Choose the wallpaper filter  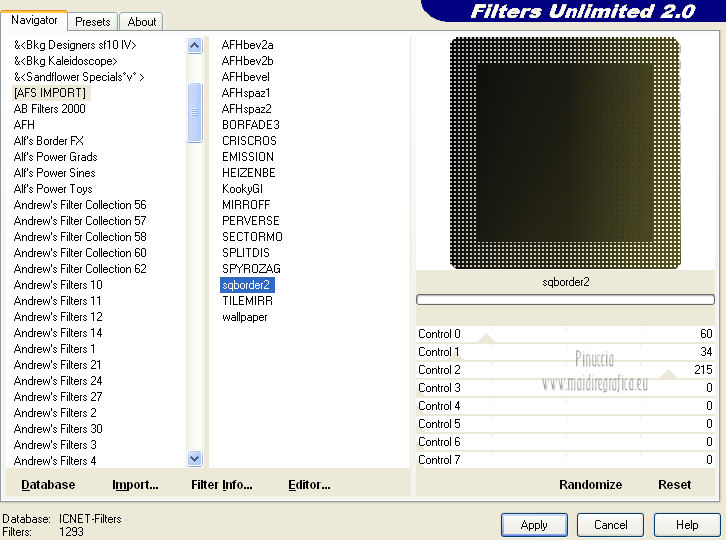coord(244,317)
